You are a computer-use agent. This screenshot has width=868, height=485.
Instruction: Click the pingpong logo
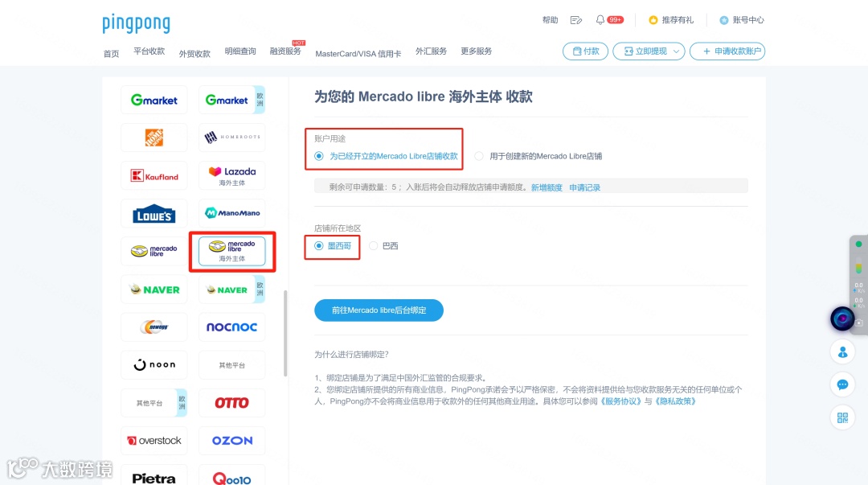tap(136, 23)
